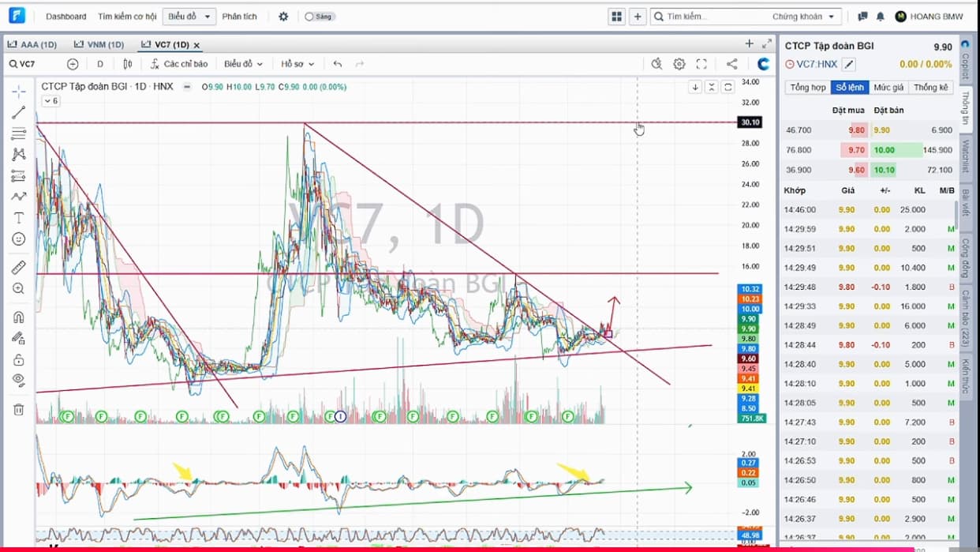Click the undo arrow
Screen dimensions: 980x552
point(338,64)
